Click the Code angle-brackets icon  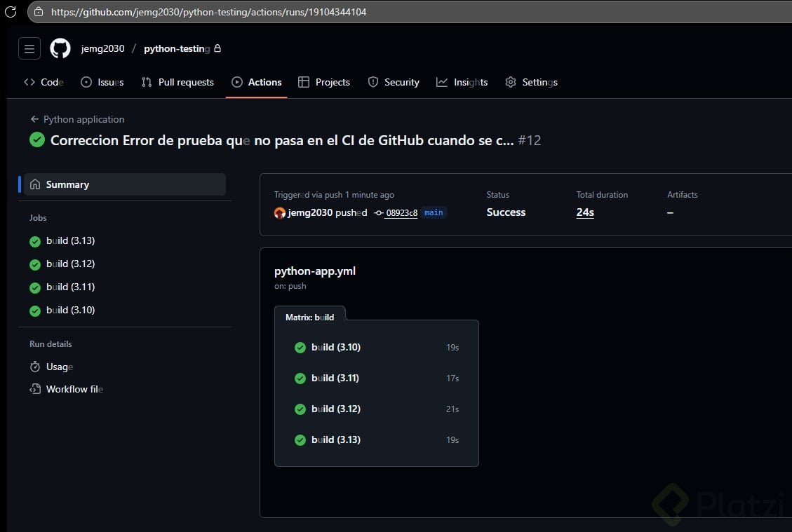[29, 82]
